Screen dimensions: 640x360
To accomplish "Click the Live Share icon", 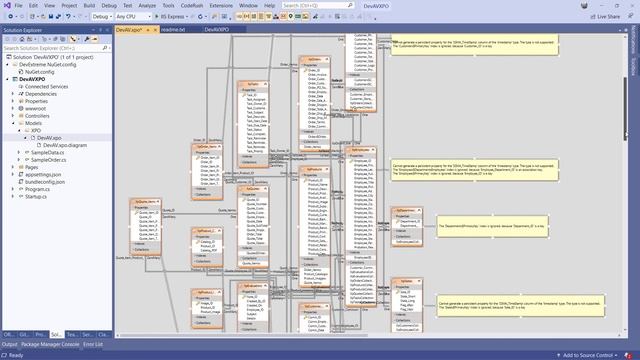I will [593, 17].
